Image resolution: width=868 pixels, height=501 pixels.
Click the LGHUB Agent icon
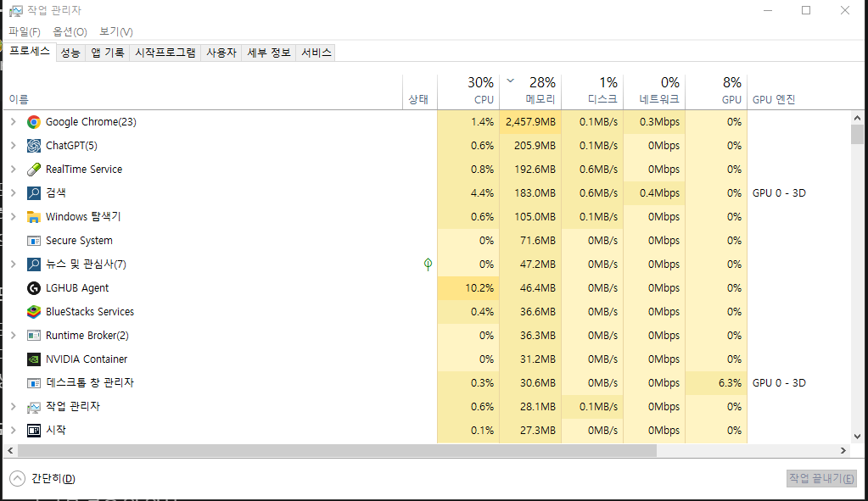pos(34,287)
